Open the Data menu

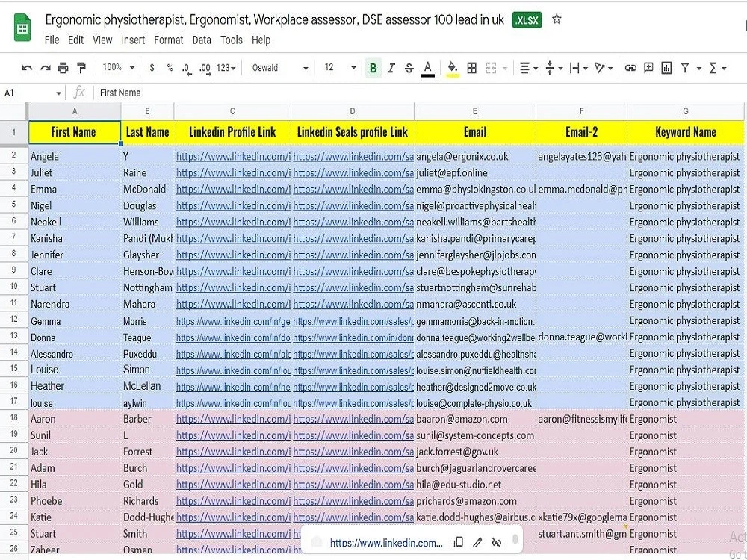[202, 40]
